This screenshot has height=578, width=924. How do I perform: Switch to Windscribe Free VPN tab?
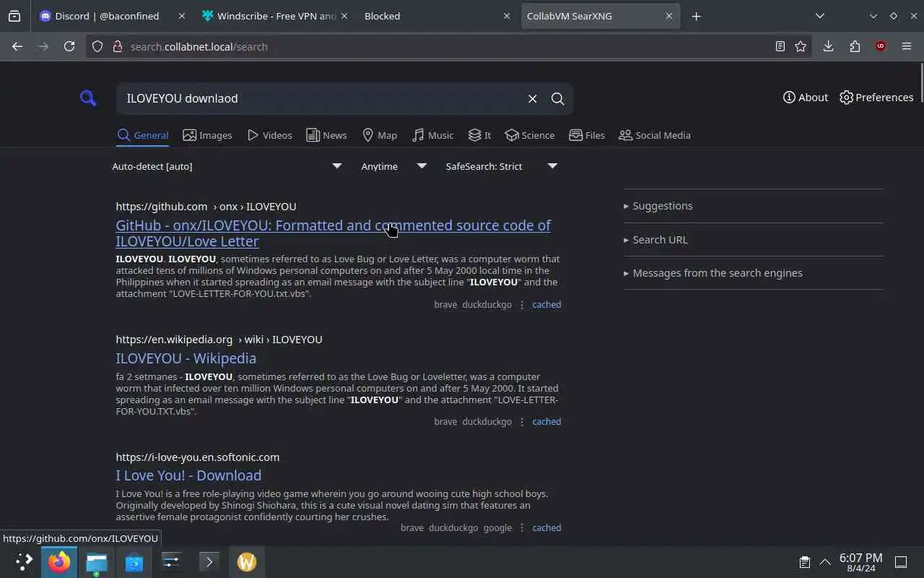pyautogui.click(x=276, y=16)
